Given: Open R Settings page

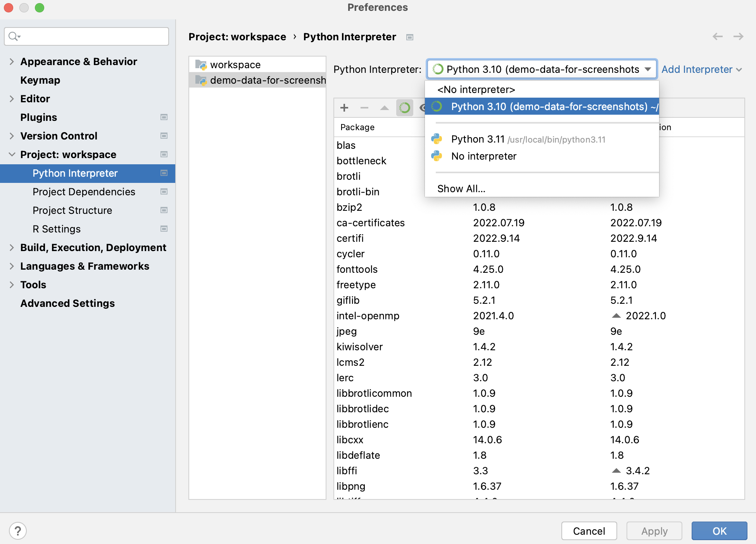Looking at the screenshot, I should point(57,229).
